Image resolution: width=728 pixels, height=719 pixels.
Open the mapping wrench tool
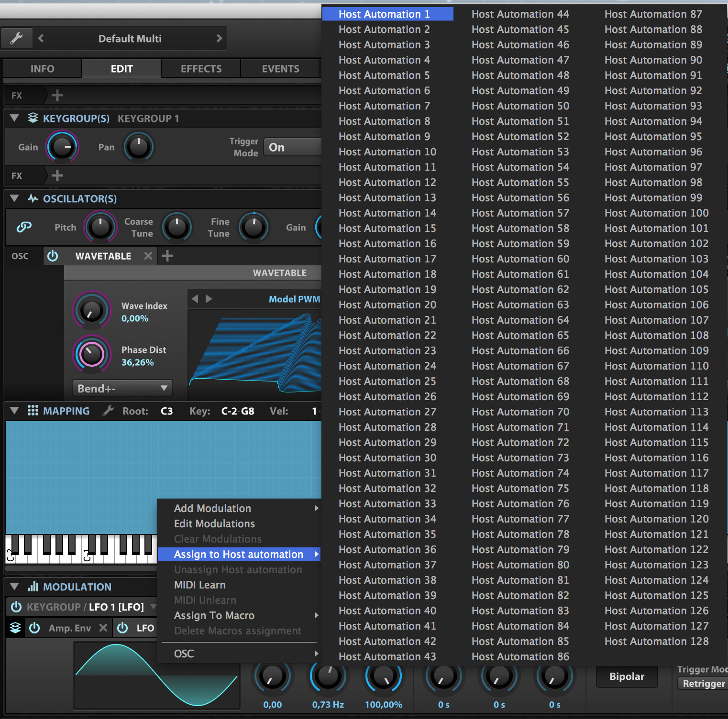coord(108,411)
